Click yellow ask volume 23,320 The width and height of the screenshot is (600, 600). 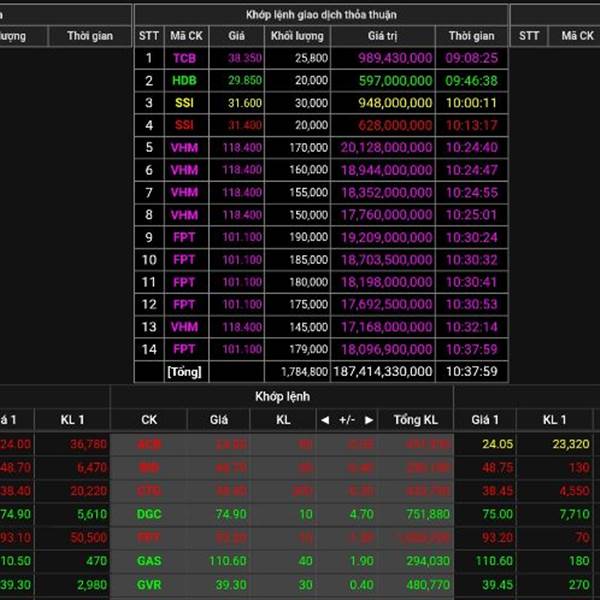click(571, 444)
